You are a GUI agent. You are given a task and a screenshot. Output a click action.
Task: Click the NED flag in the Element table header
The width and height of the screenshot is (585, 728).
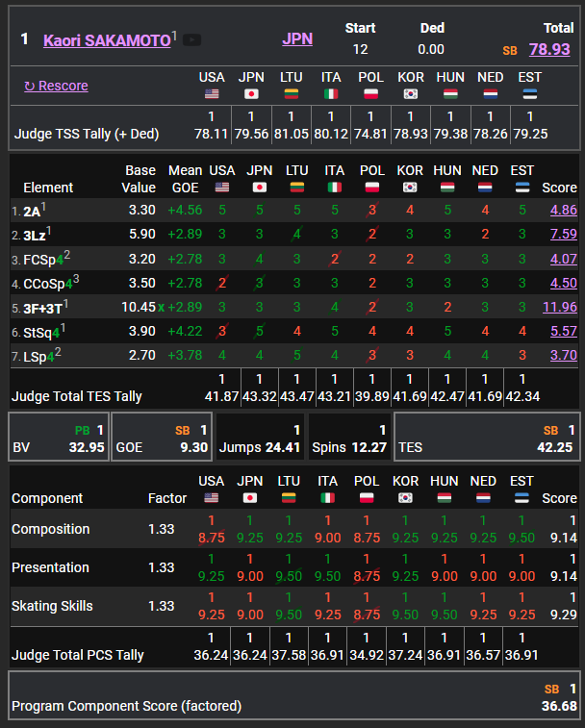(x=485, y=188)
